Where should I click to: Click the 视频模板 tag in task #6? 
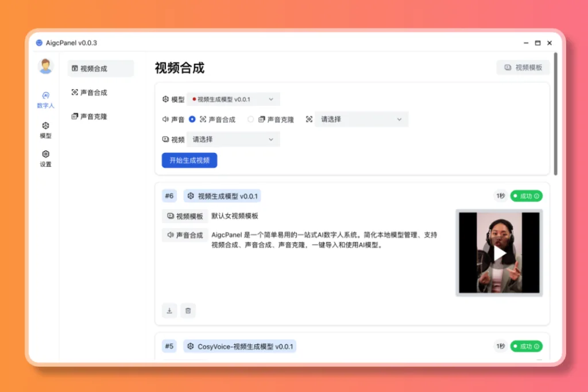tap(185, 216)
